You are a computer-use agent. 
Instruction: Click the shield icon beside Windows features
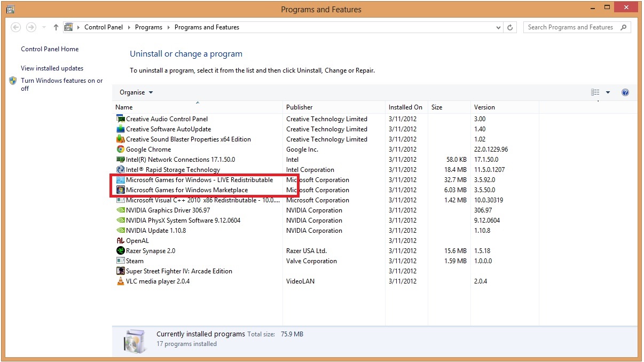click(x=13, y=81)
